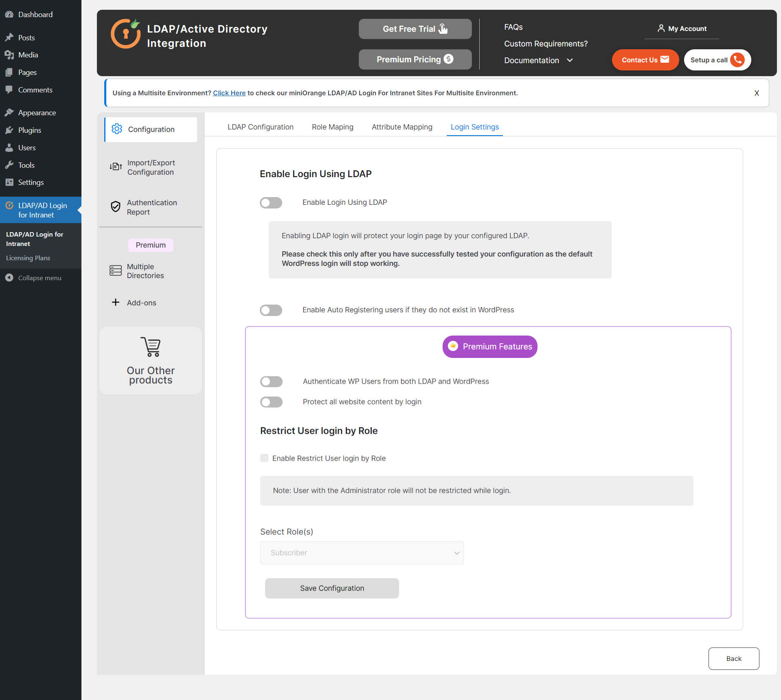Click the Premium Pricing dollar icon
Screen dimensions: 781x700
point(449,59)
